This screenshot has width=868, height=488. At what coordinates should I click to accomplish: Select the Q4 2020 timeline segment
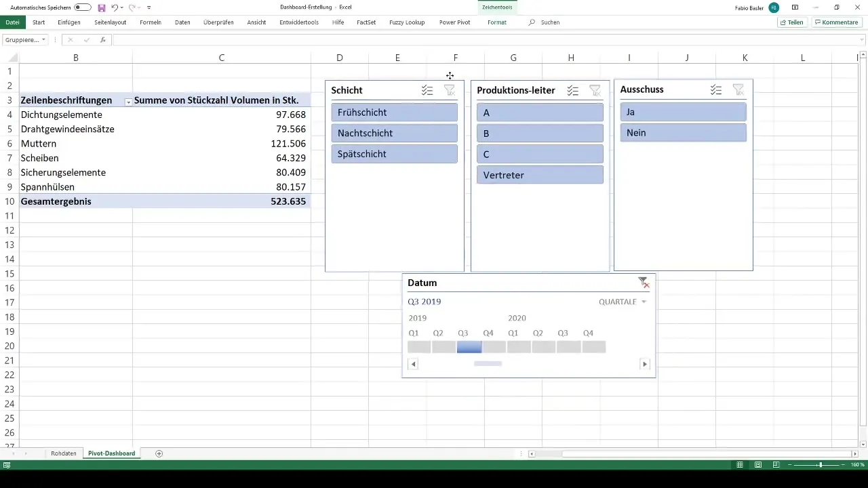[593, 347]
